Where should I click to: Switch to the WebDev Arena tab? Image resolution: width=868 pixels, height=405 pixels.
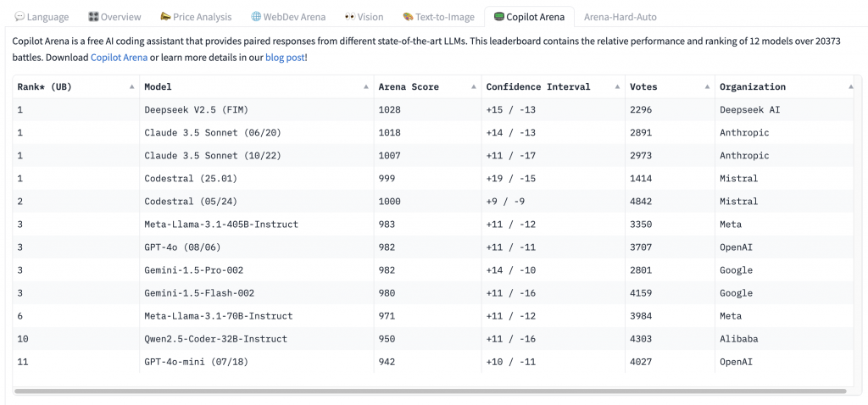coord(288,17)
